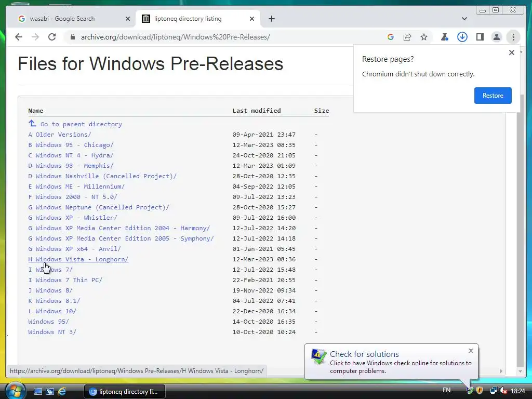Viewport: 532px width, 399px height.
Task: Open G Windows Neptune cancelled project folder
Action: 99,207
